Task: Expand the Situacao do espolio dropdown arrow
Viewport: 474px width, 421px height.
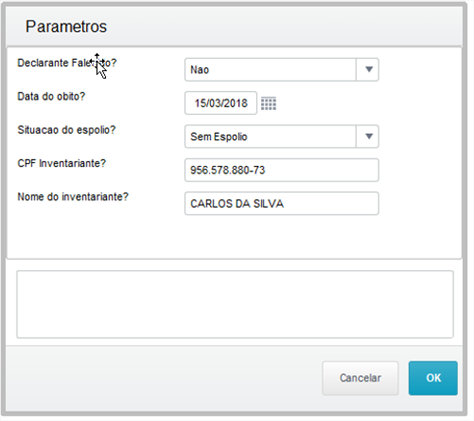Action: (368, 136)
